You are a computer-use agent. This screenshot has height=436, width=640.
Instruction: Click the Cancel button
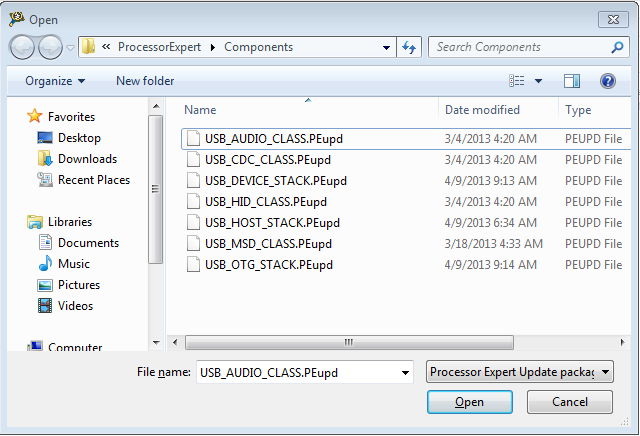[x=570, y=402]
